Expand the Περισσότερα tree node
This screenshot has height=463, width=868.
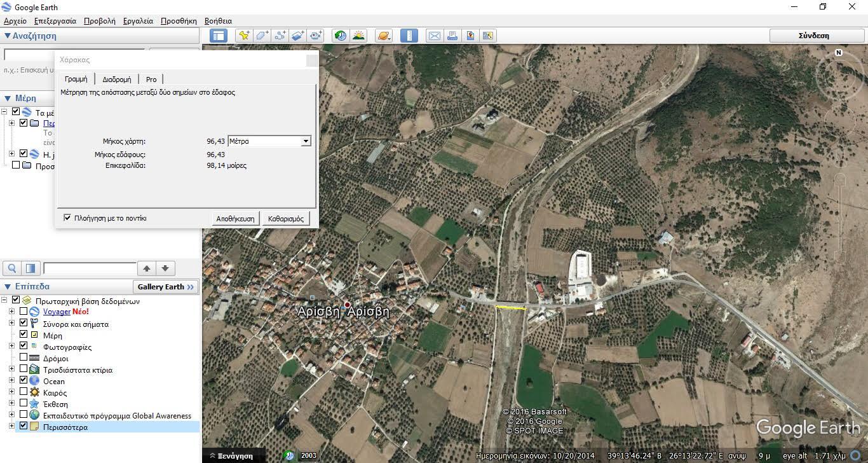pyautogui.click(x=11, y=426)
